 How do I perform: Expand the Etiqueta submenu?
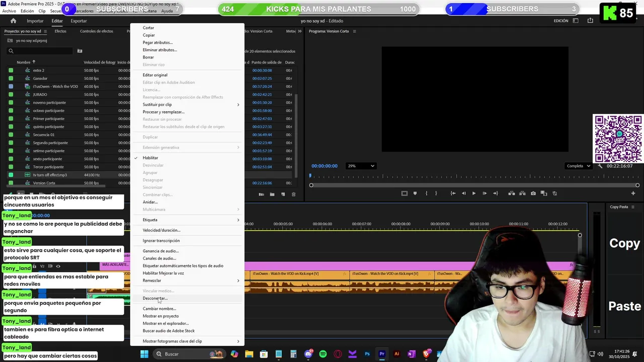click(x=187, y=220)
